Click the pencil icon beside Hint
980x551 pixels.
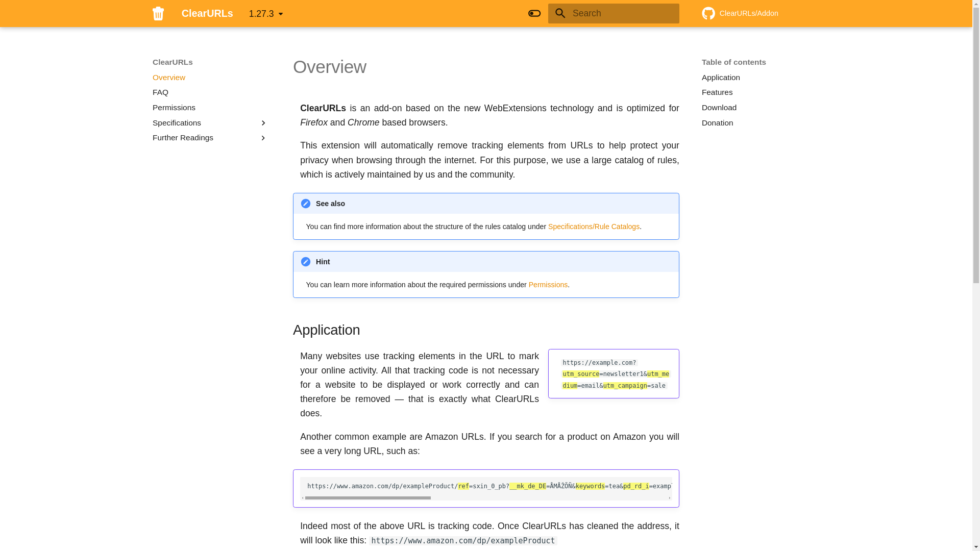click(306, 262)
